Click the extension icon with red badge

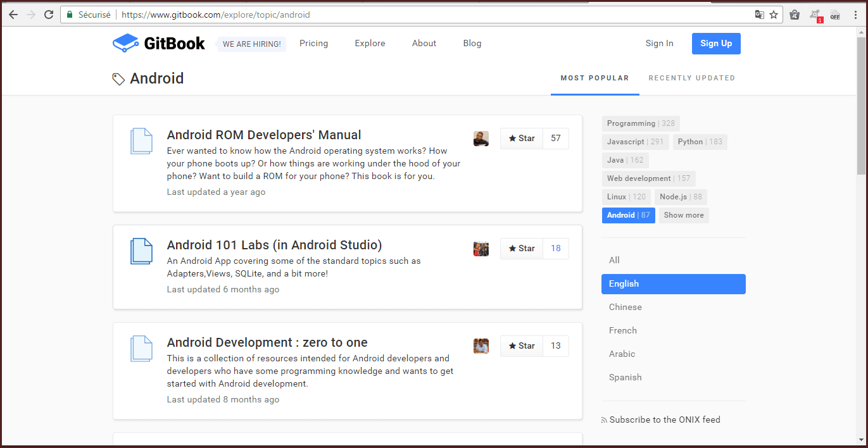tap(815, 15)
